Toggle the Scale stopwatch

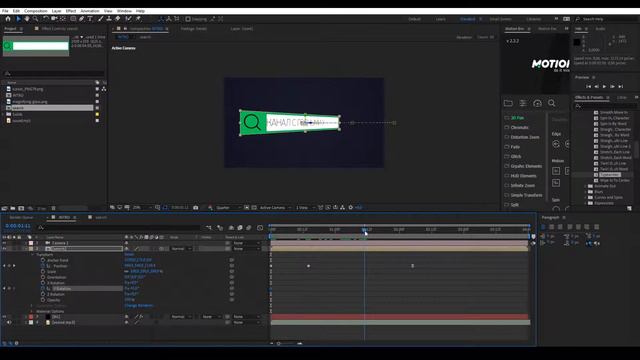[43, 271]
